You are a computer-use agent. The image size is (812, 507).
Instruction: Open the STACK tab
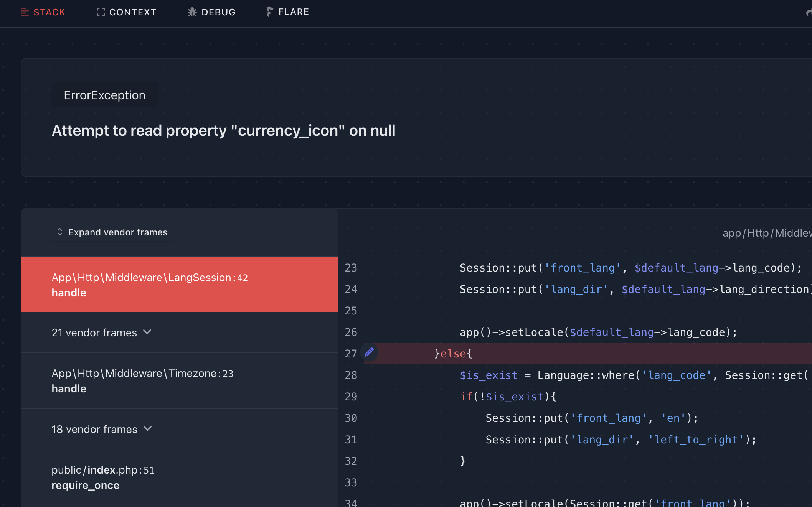(x=43, y=12)
